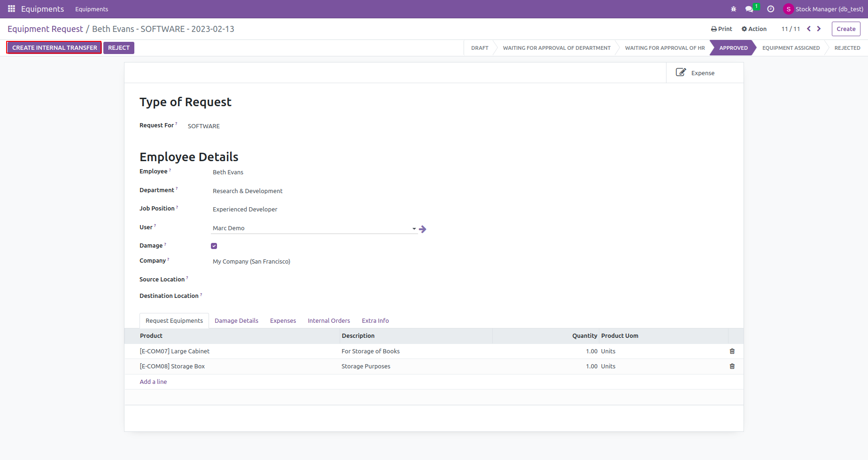Viewport: 868px width, 460px height.
Task: Click the Reject button
Action: coord(119,47)
